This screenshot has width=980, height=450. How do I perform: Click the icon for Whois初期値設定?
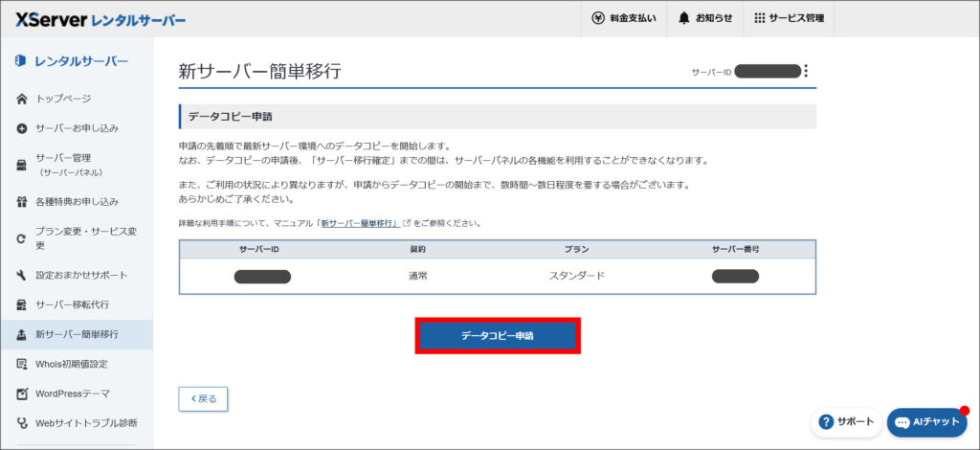click(x=22, y=364)
